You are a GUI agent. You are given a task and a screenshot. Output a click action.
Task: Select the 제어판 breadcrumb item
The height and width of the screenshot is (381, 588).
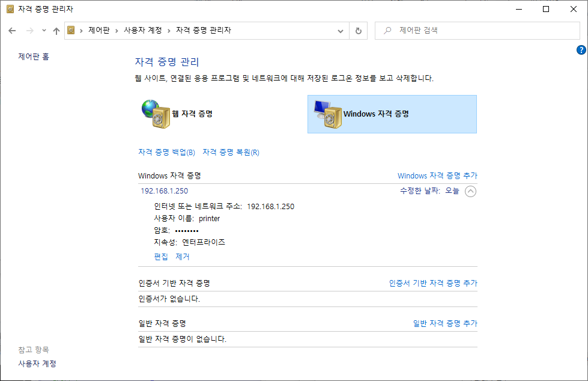tap(99, 31)
